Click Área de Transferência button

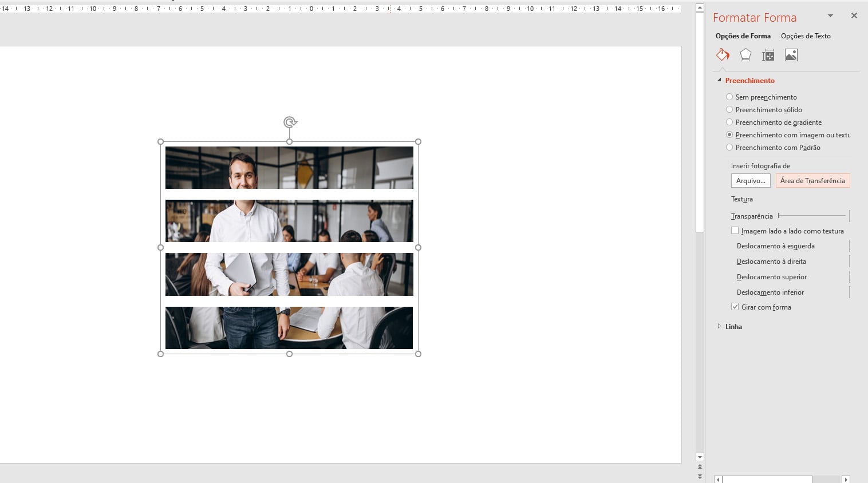pos(812,181)
